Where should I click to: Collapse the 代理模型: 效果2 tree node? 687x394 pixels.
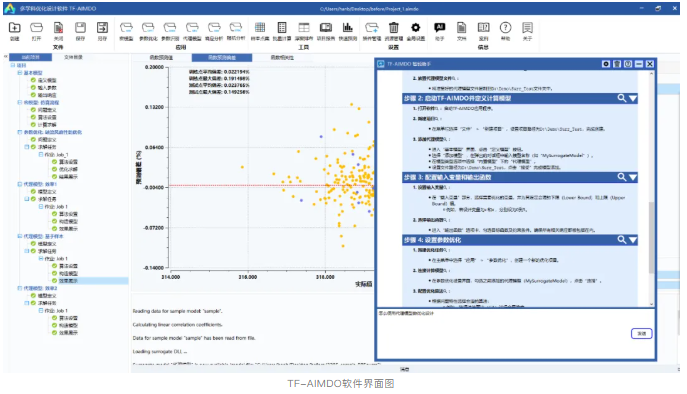[x=20, y=288]
